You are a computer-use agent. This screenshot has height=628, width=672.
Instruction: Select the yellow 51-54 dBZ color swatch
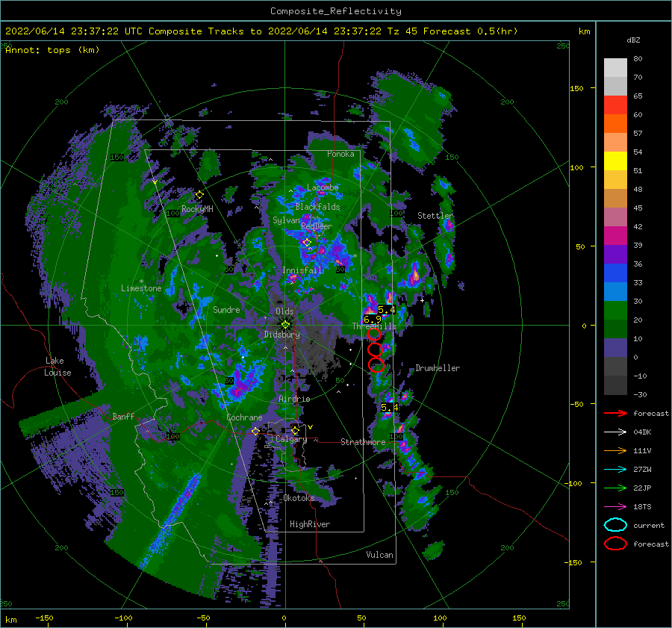tap(615, 161)
